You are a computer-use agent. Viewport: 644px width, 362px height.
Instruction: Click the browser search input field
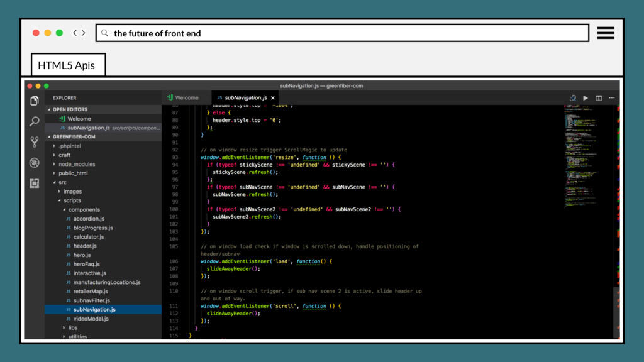(x=342, y=33)
